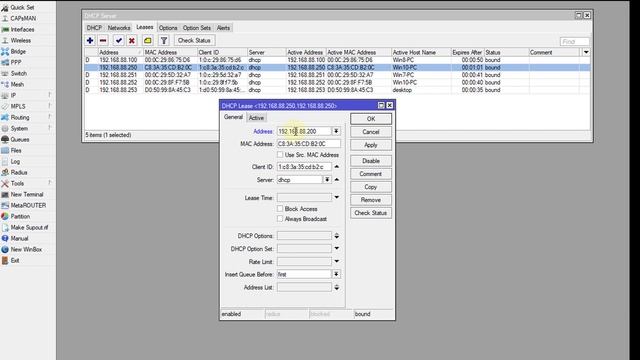Viewport: 640px width, 360px height.
Task: Toggle Block Access checkbox
Action: [280, 209]
